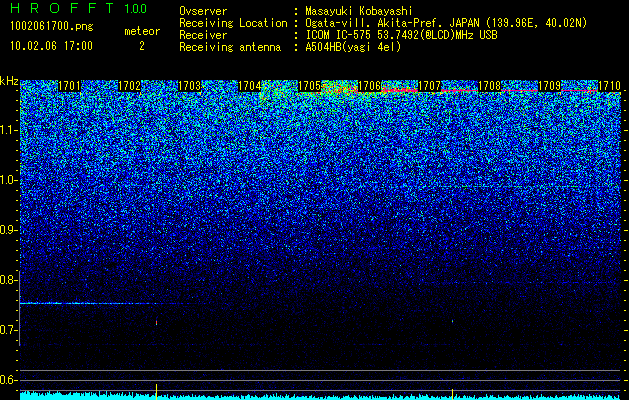Click the 0.9 frequency axis label

pos(9,230)
